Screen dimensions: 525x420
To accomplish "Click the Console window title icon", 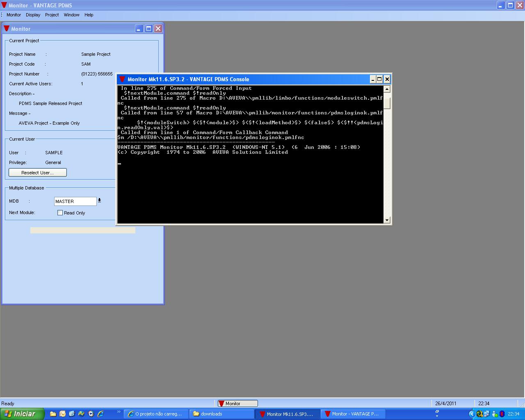I will [x=122, y=79].
